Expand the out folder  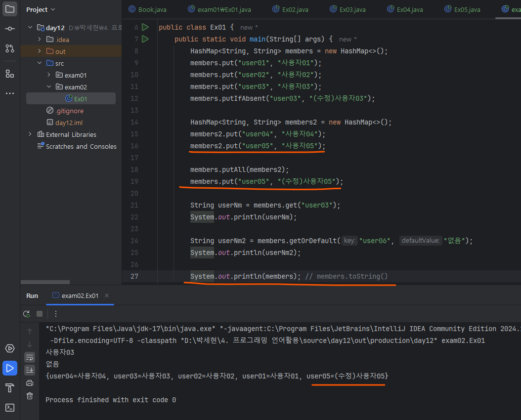click(x=40, y=51)
